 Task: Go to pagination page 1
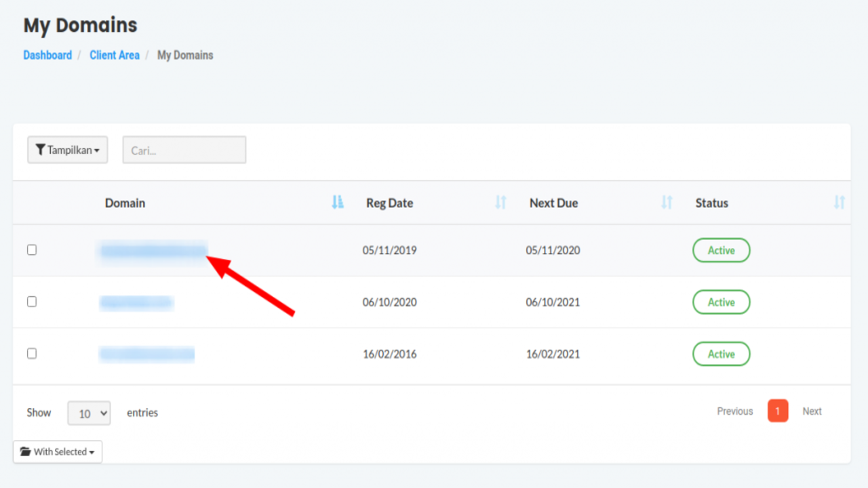(x=777, y=411)
